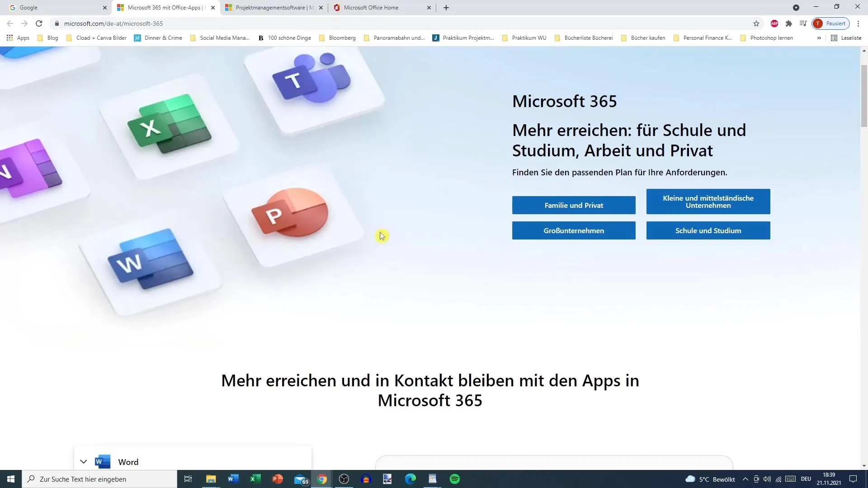The width and height of the screenshot is (868, 488).
Task: Close the Google tab
Action: 105,8
